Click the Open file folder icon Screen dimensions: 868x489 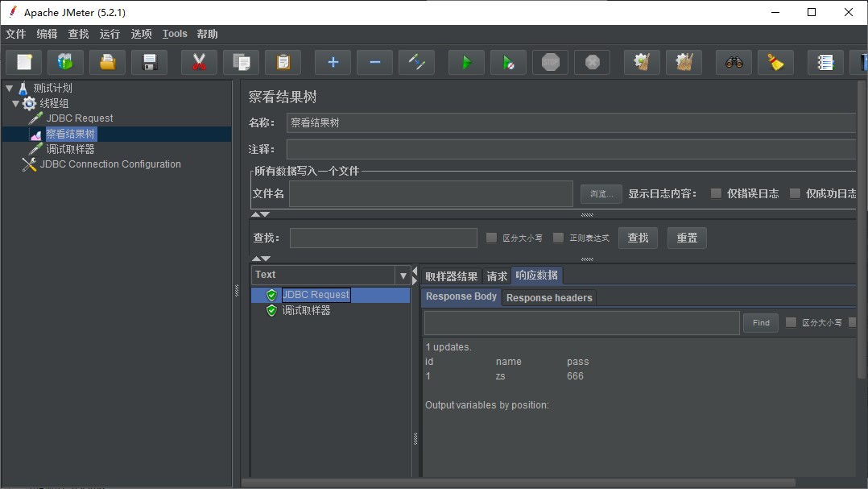107,62
